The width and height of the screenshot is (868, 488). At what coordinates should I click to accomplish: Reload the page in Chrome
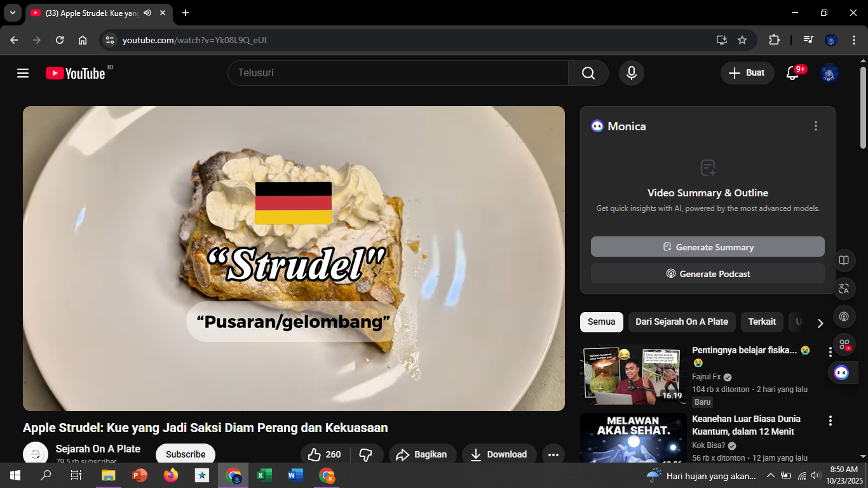[60, 40]
